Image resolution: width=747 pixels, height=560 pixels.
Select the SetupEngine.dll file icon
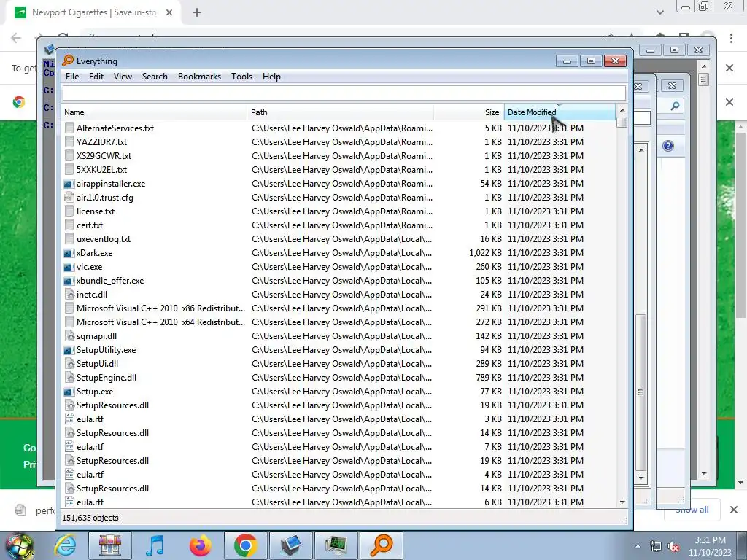pos(69,378)
